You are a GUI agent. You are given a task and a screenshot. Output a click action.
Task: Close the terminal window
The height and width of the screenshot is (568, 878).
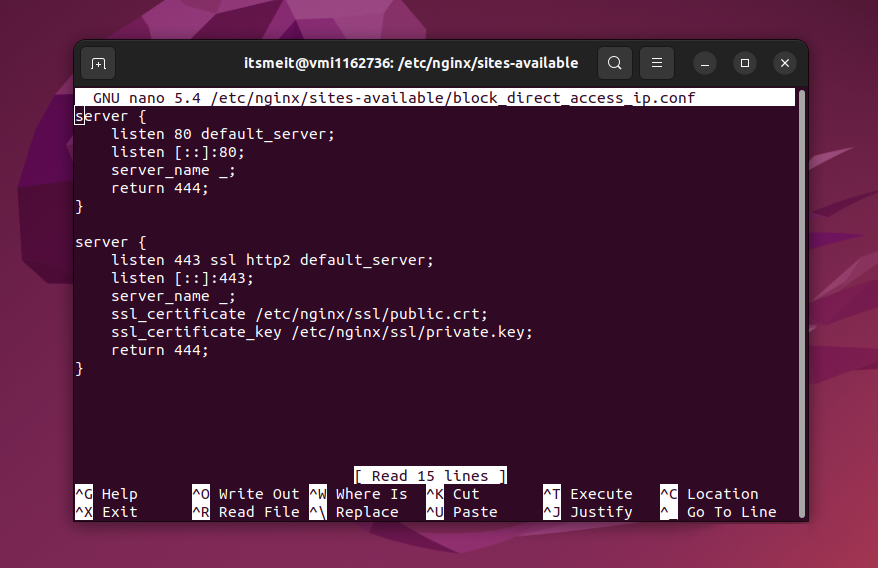point(785,63)
